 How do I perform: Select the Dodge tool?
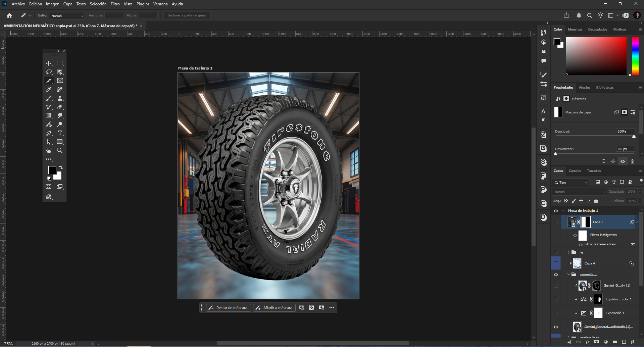[x=60, y=124]
